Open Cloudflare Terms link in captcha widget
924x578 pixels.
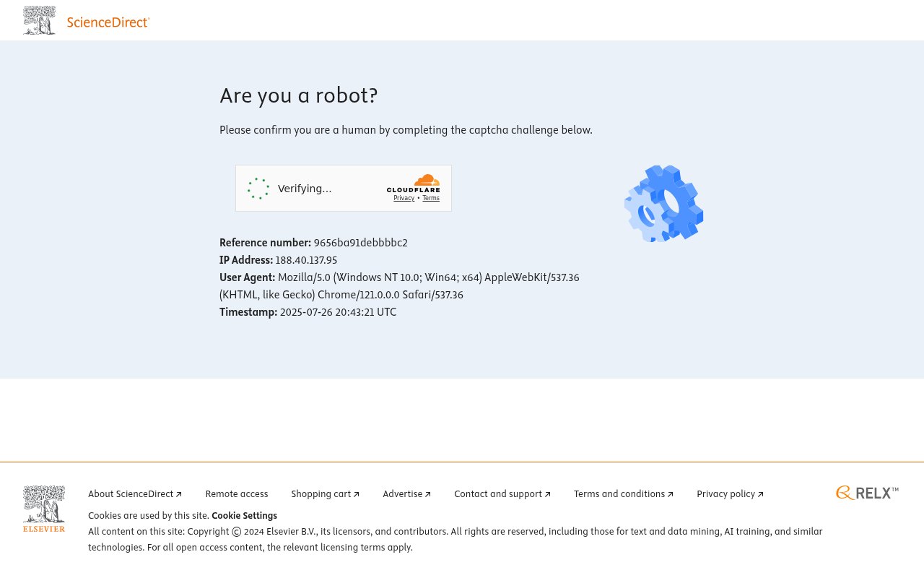pyautogui.click(x=431, y=198)
